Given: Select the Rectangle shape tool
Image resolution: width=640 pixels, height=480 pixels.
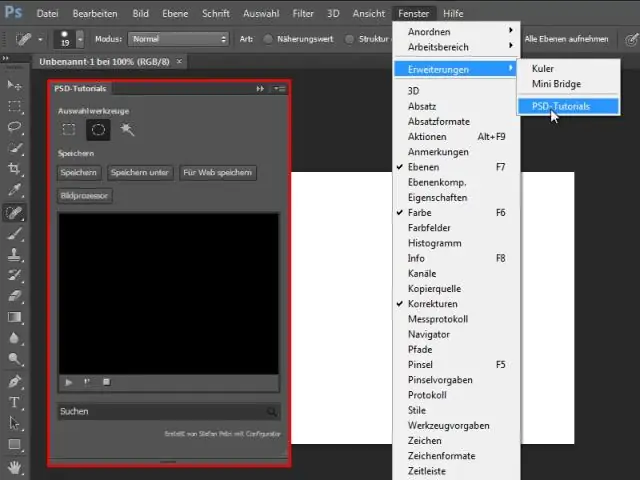Looking at the screenshot, I should (15, 444).
